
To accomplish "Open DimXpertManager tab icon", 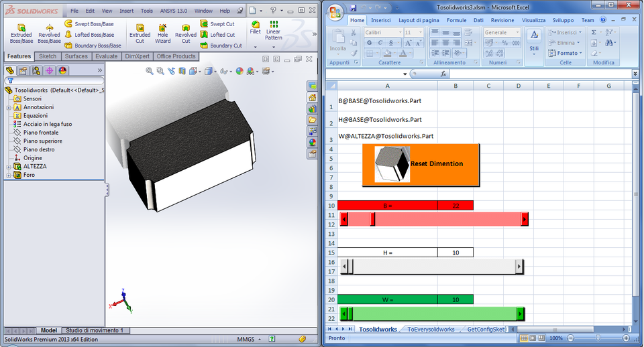I will [49, 70].
